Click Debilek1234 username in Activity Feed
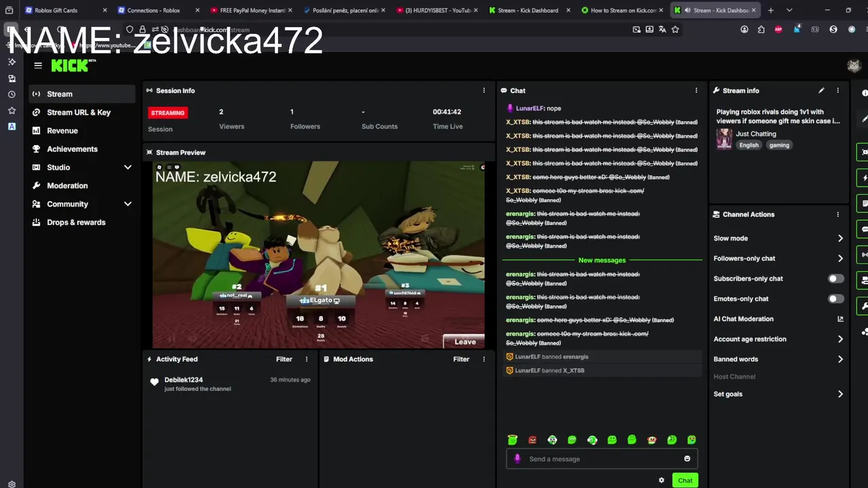Screen dimensions: 868x488 point(184,380)
